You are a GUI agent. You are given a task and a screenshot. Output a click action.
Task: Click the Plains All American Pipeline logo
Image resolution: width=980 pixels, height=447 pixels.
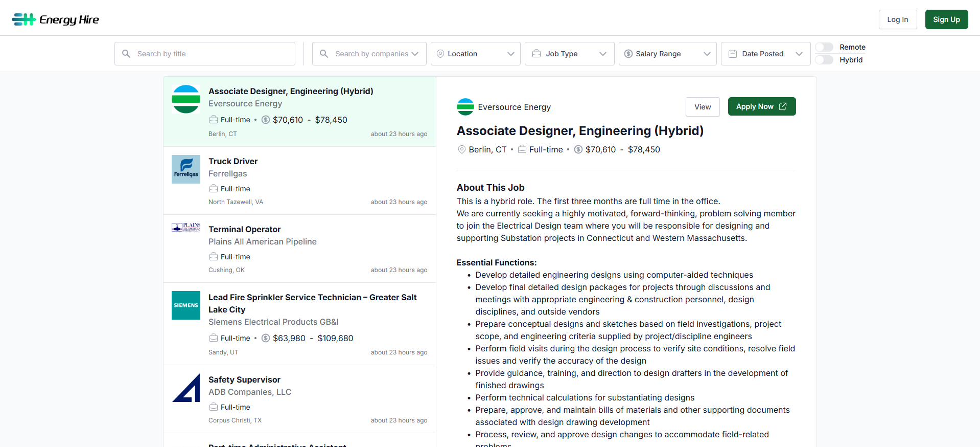(x=186, y=228)
